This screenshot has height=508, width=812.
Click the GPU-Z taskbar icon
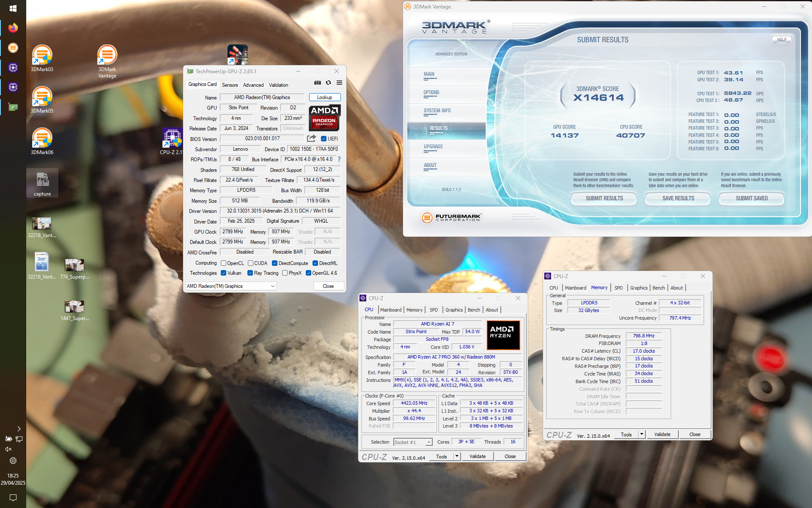pos(13,107)
